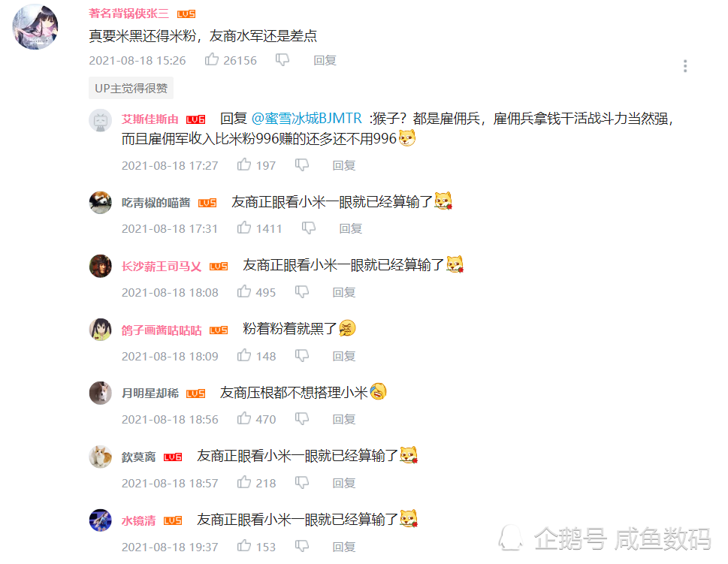Like the top comment with 26156 likes
The image size is (728, 564).
(212, 59)
